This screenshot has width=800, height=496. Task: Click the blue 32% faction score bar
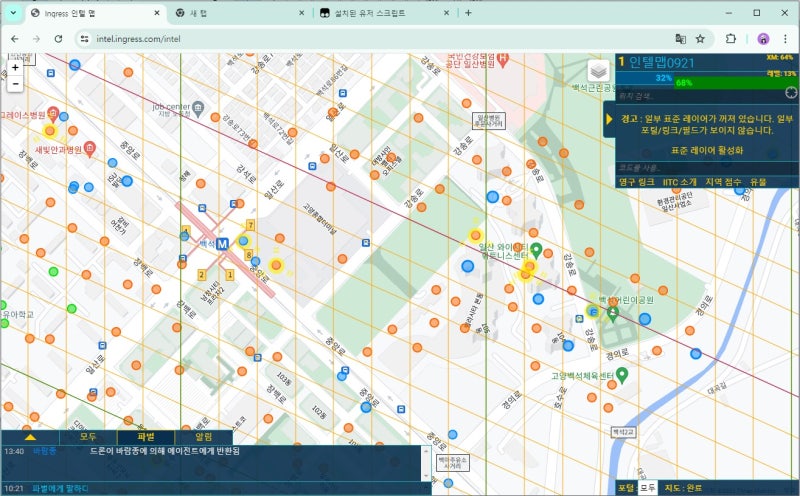click(645, 78)
